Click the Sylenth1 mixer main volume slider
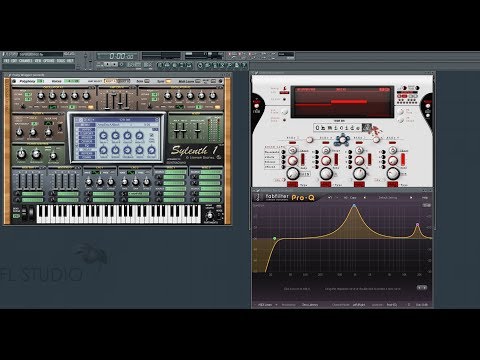 (x=198, y=130)
